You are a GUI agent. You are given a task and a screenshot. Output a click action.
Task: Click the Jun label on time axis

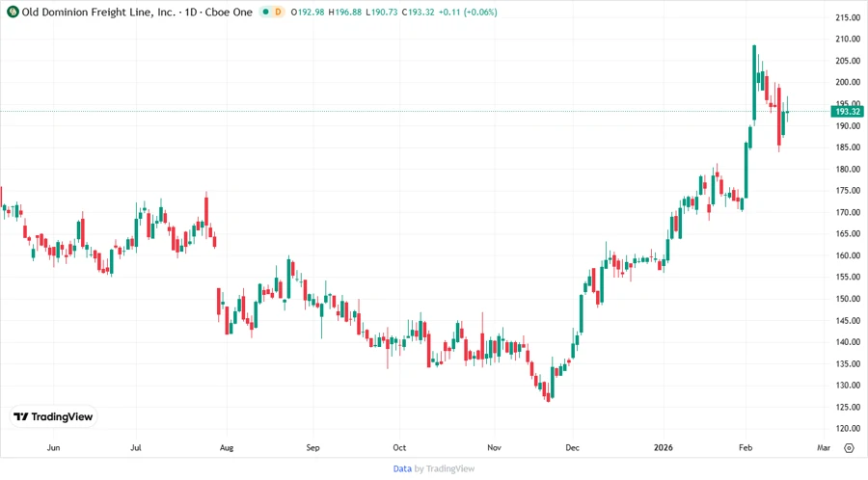[53, 448]
